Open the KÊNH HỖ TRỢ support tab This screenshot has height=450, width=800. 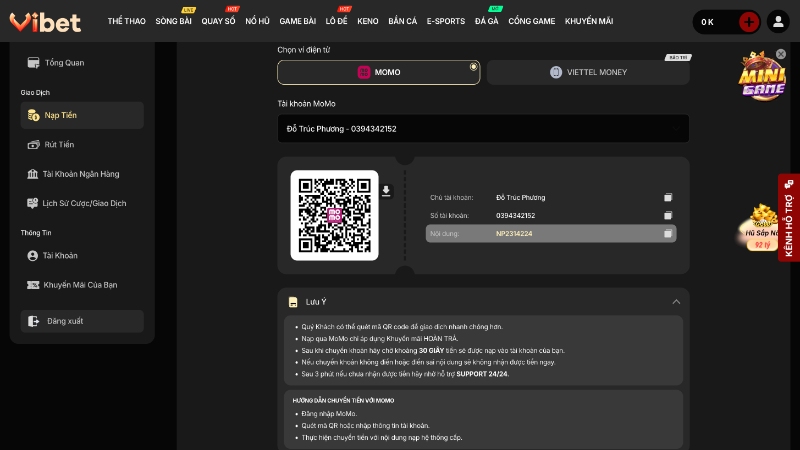point(789,218)
